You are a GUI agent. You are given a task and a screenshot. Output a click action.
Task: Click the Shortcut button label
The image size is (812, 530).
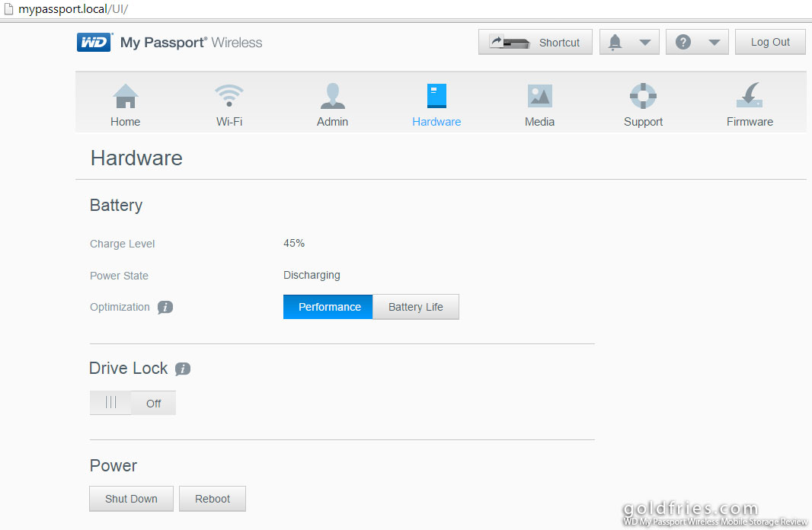559,43
